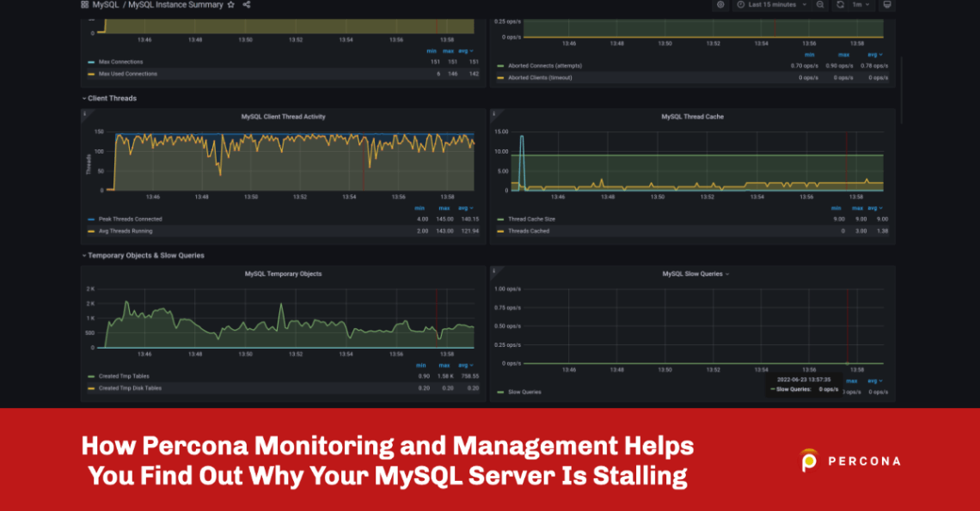Click the max column header in Temporary Objects legend

click(x=444, y=364)
